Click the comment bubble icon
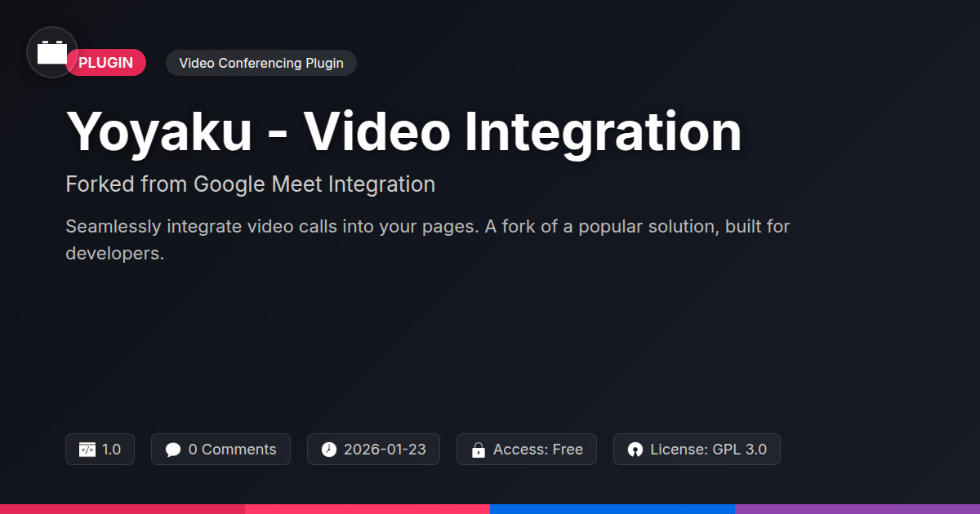 (172, 450)
